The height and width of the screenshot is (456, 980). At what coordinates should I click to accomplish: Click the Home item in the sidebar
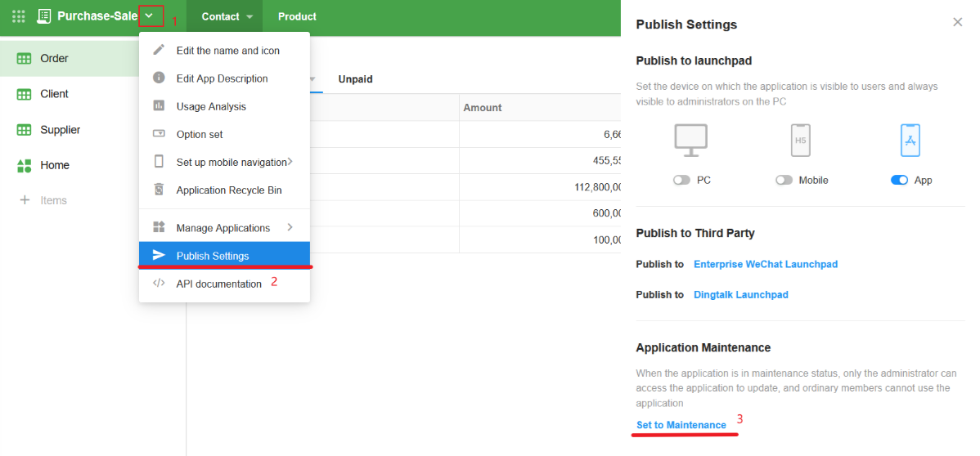[x=54, y=165]
